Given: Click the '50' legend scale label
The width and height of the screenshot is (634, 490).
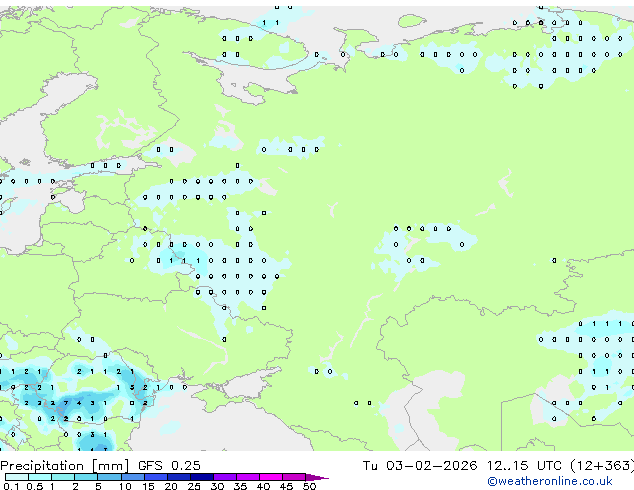Looking at the screenshot, I should 309,486.
